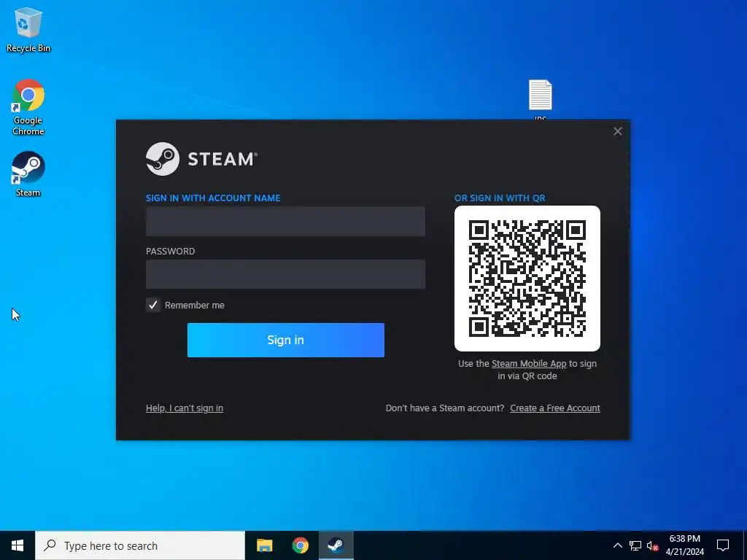Click the QR code image
Screen dimensions: 747x560
click(527, 278)
